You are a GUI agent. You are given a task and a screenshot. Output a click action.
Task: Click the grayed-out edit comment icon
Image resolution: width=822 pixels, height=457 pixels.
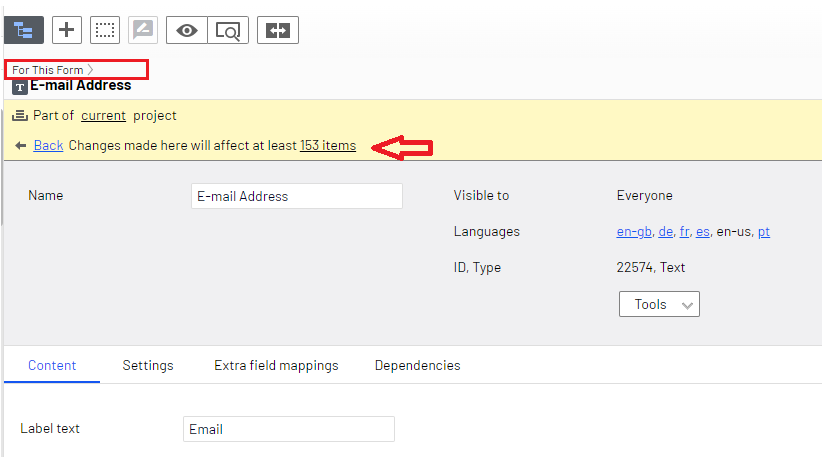pos(143,30)
